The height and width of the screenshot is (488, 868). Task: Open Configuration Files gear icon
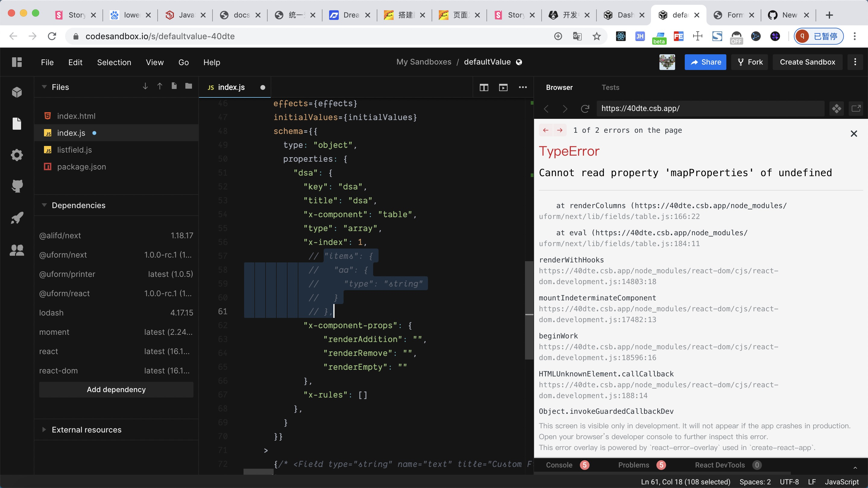(17, 155)
